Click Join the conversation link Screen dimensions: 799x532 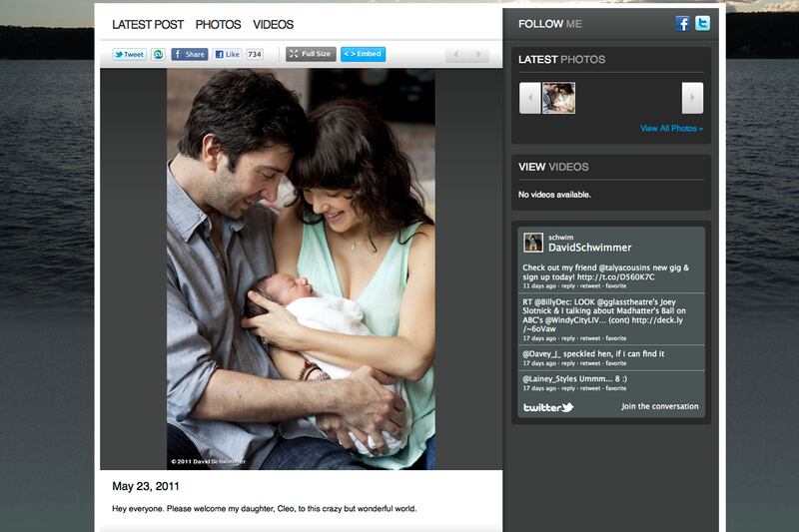coord(660,407)
